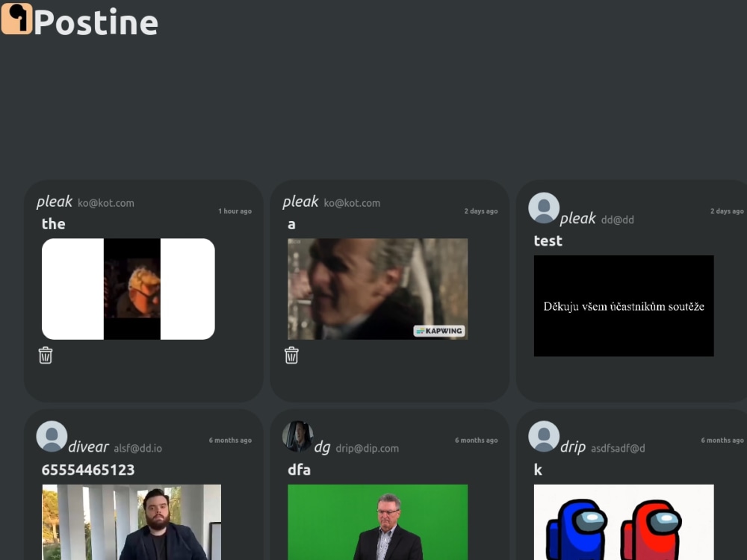Viewport: 747px width, 560px height.
Task: Click the post title "test"
Action: point(548,241)
